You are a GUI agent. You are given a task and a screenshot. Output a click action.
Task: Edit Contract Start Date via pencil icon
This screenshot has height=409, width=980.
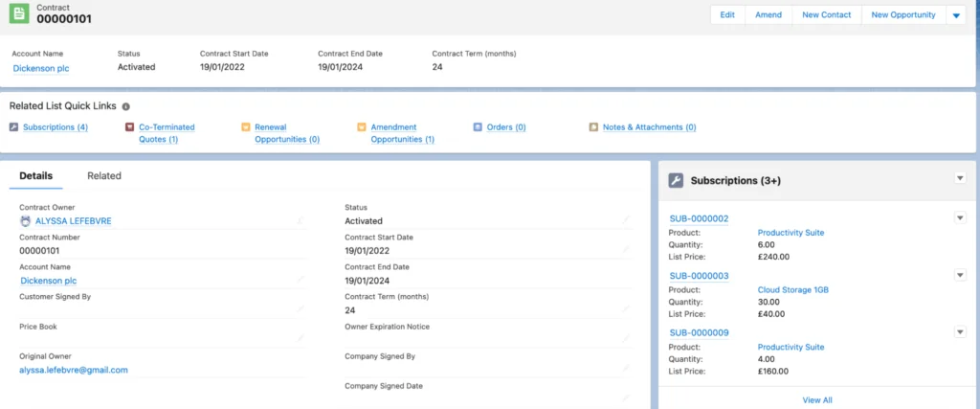[x=626, y=250]
